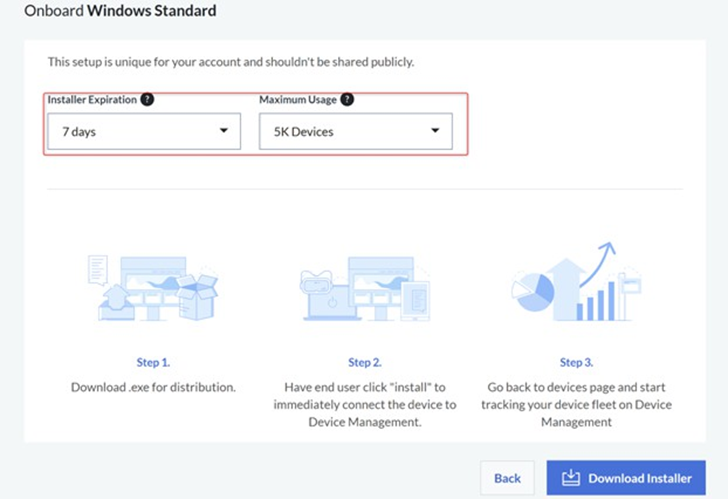Click the Step 3 chart illustration
Viewport: 728px width, 499px height.
(x=574, y=282)
